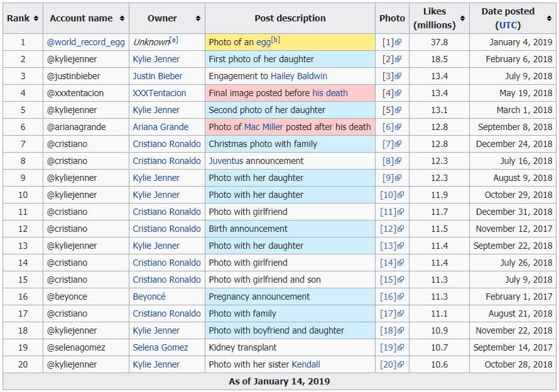
Task: Sort by Likes (millions) column arrows
Action: 462,18
